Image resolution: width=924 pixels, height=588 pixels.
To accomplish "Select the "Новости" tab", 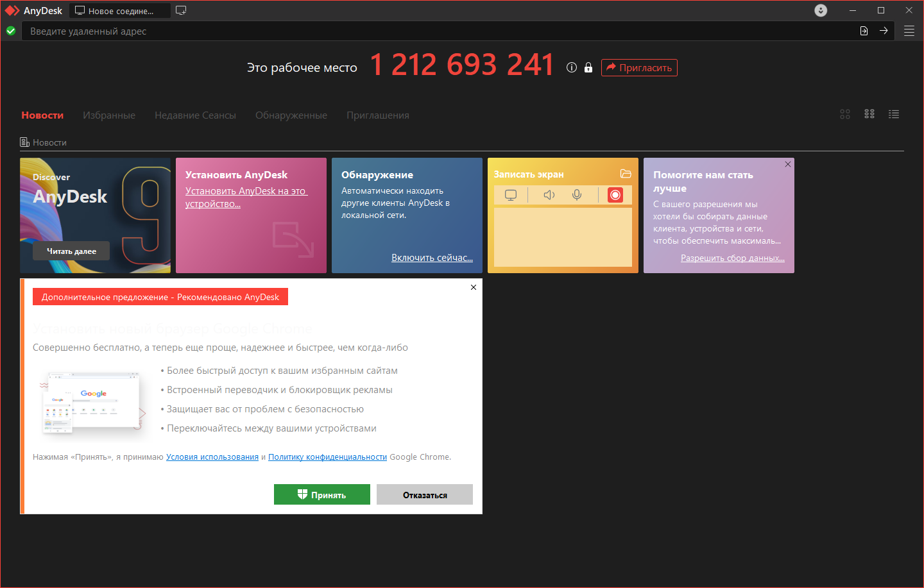I will (x=42, y=115).
